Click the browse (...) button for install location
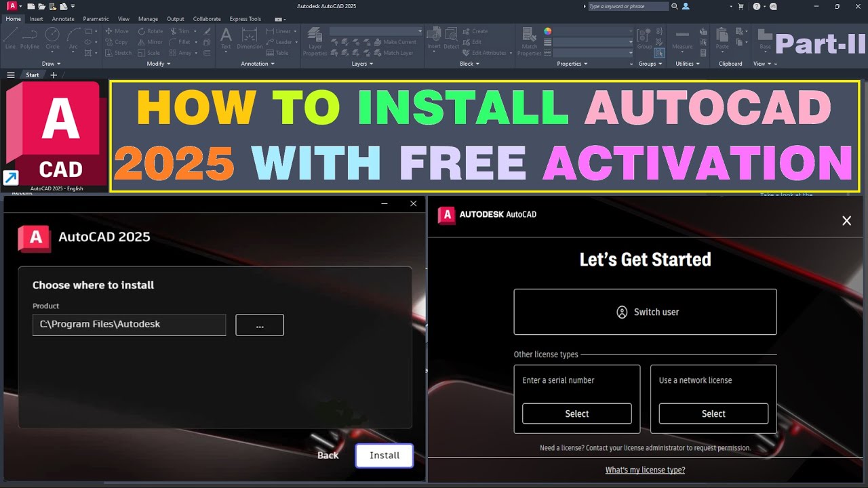This screenshot has width=868, height=488. click(260, 325)
